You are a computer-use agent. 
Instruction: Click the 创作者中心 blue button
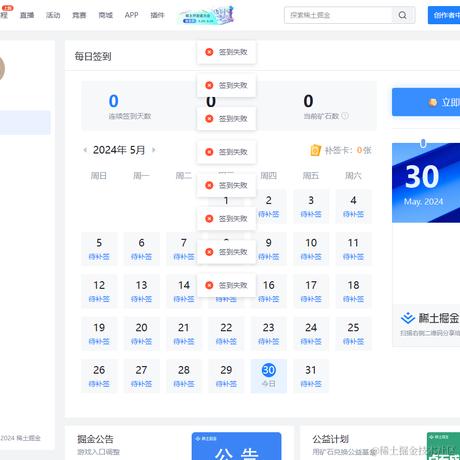(444, 15)
